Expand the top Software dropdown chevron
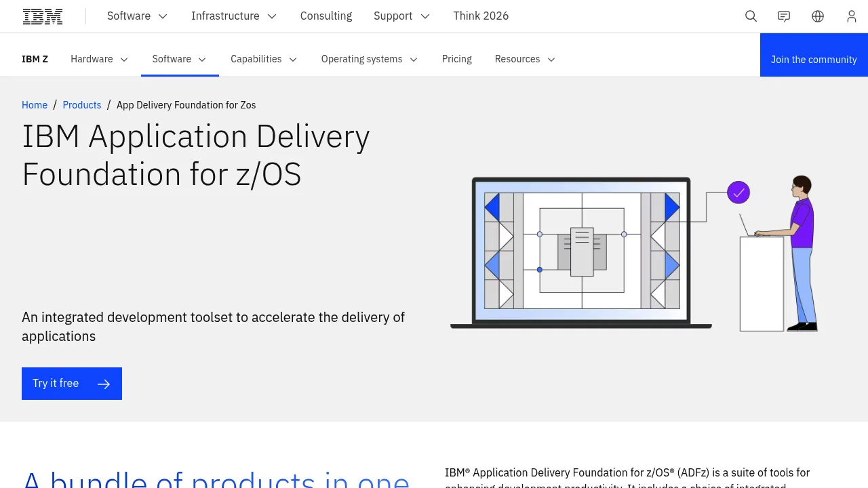 pyautogui.click(x=163, y=16)
